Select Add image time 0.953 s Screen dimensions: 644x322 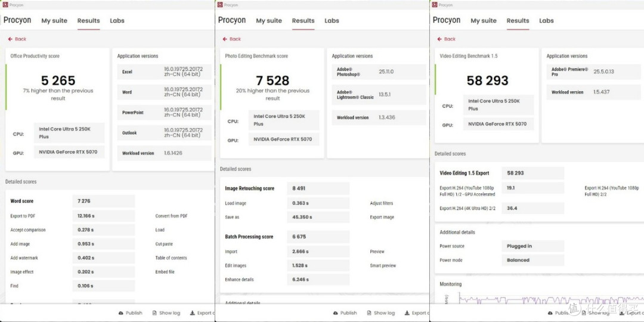[x=104, y=244]
